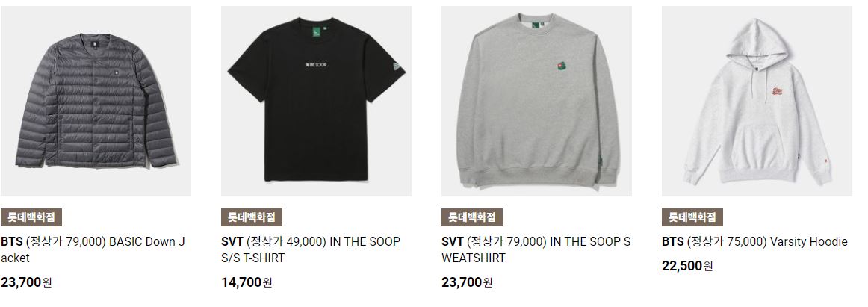Click the 롯데백화점 badge under the down jacket
Viewport: 868px width, 307px height.
(31, 217)
